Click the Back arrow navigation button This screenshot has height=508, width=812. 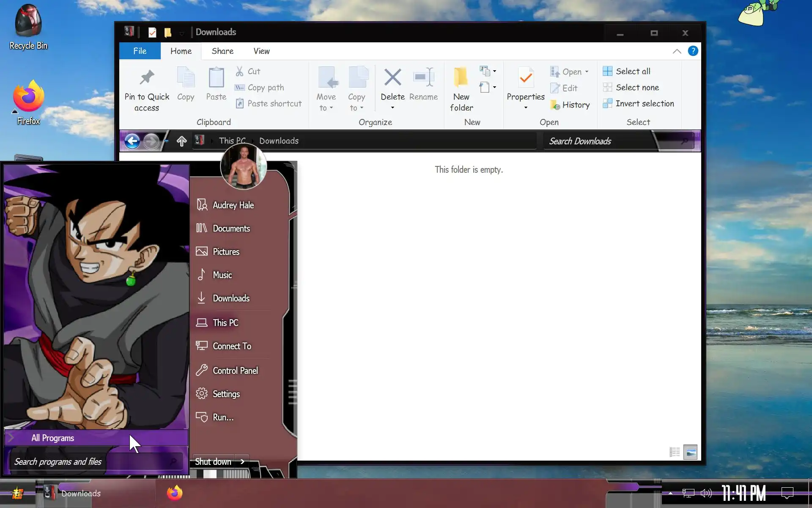tap(132, 141)
